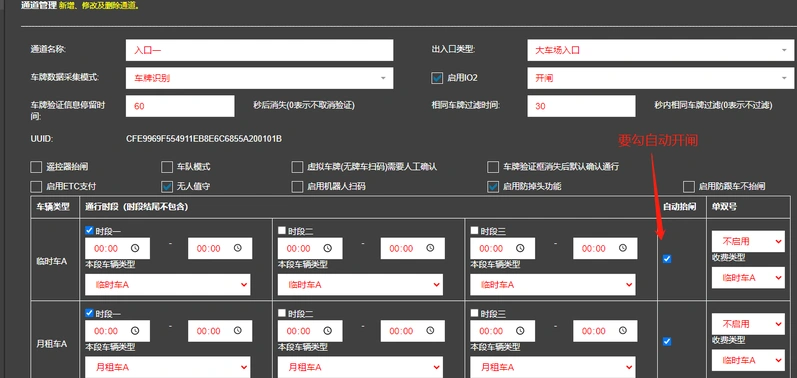The image size is (797, 378).
Task: Click 秒内相同车牌过滤(0表示不过滤) hint text
Action: pyautogui.click(x=714, y=106)
